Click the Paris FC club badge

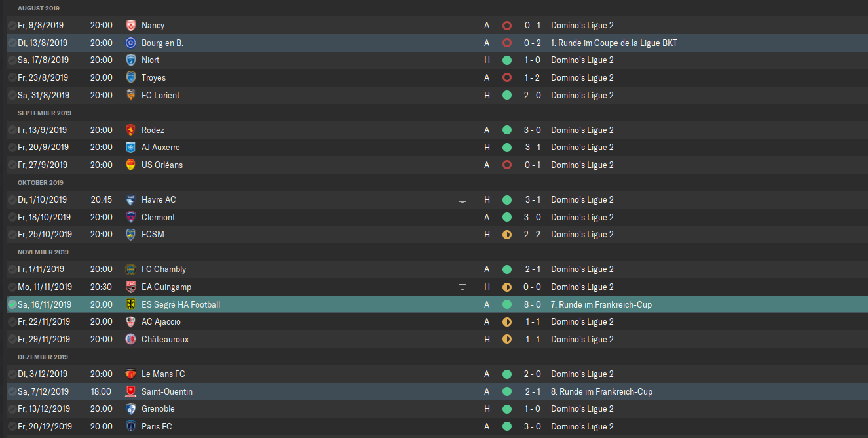pos(130,426)
